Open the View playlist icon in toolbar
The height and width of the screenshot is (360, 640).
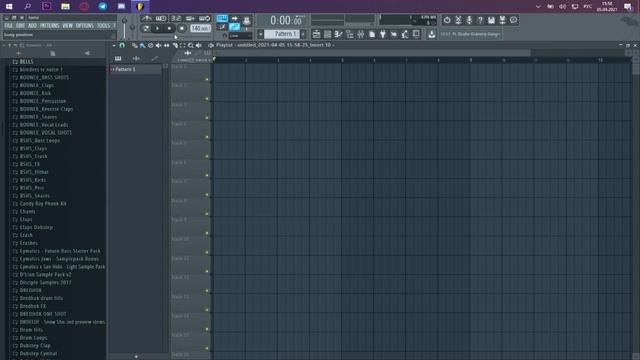point(316,34)
